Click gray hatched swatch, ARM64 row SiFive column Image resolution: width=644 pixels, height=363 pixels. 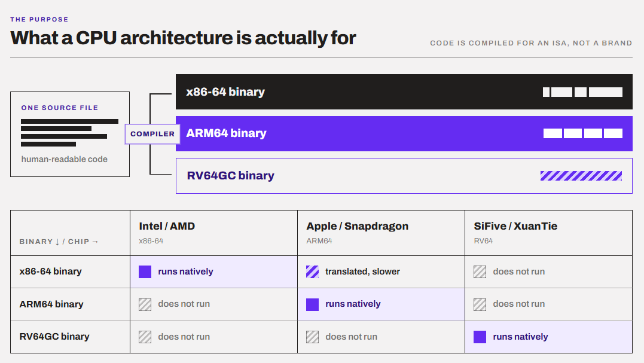pyautogui.click(x=480, y=304)
